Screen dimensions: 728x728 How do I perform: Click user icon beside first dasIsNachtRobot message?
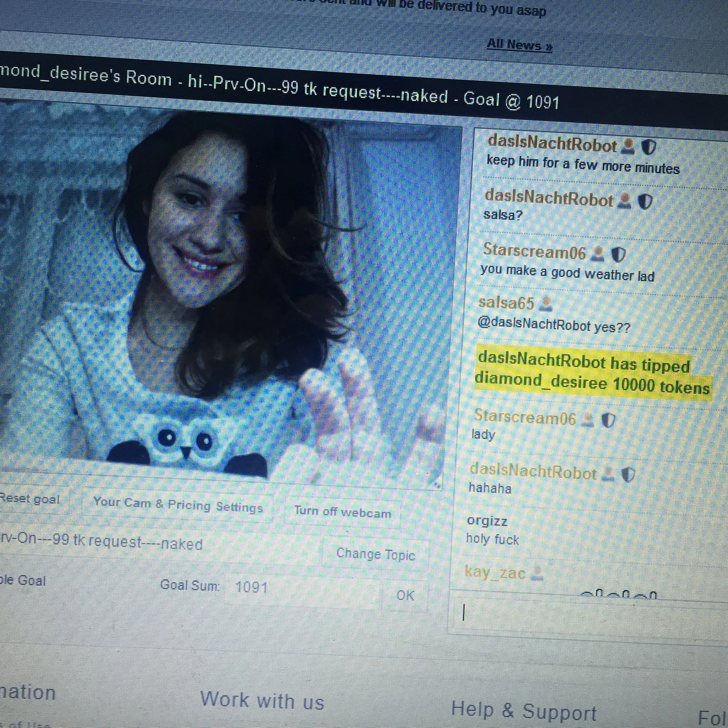628,146
